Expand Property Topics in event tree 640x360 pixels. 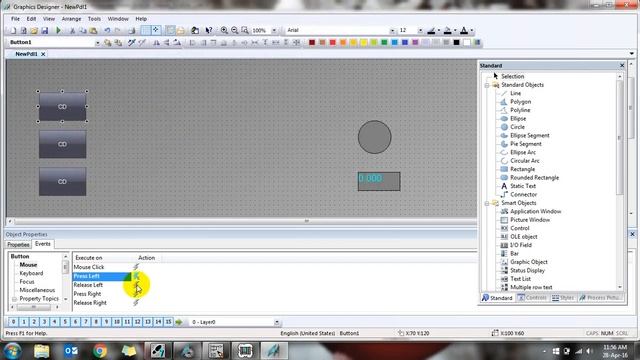coord(14,299)
